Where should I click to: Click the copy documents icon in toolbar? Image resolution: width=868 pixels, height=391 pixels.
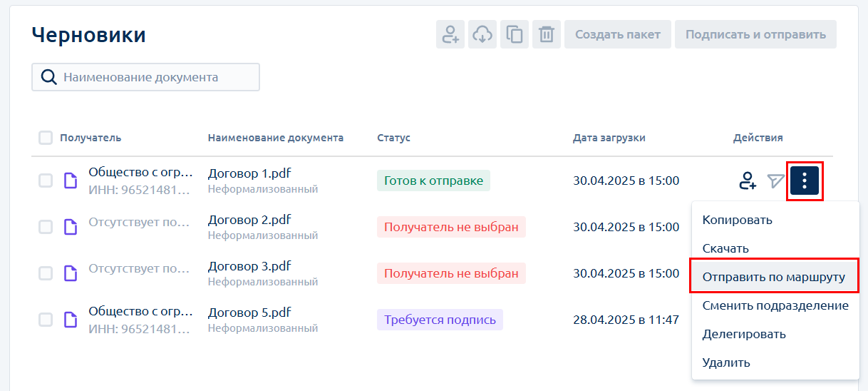(515, 34)
